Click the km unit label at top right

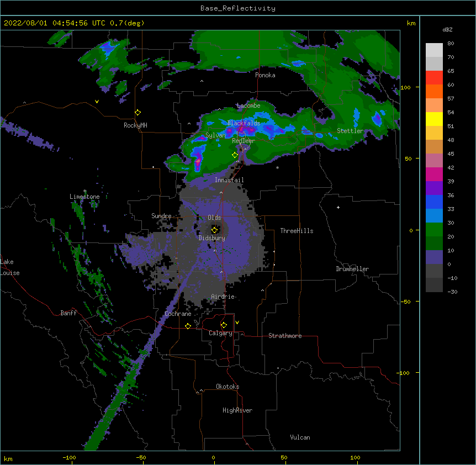(411, 23)
